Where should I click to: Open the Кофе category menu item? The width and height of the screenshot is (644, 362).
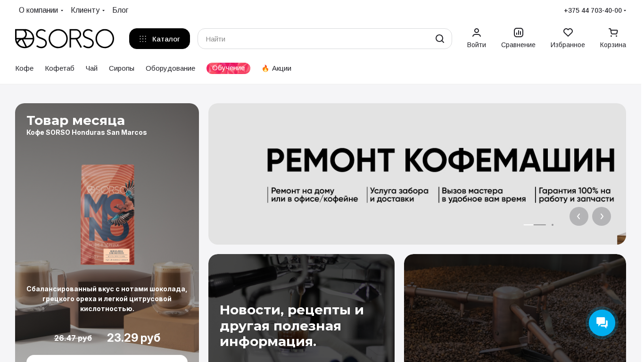(25, 68)
